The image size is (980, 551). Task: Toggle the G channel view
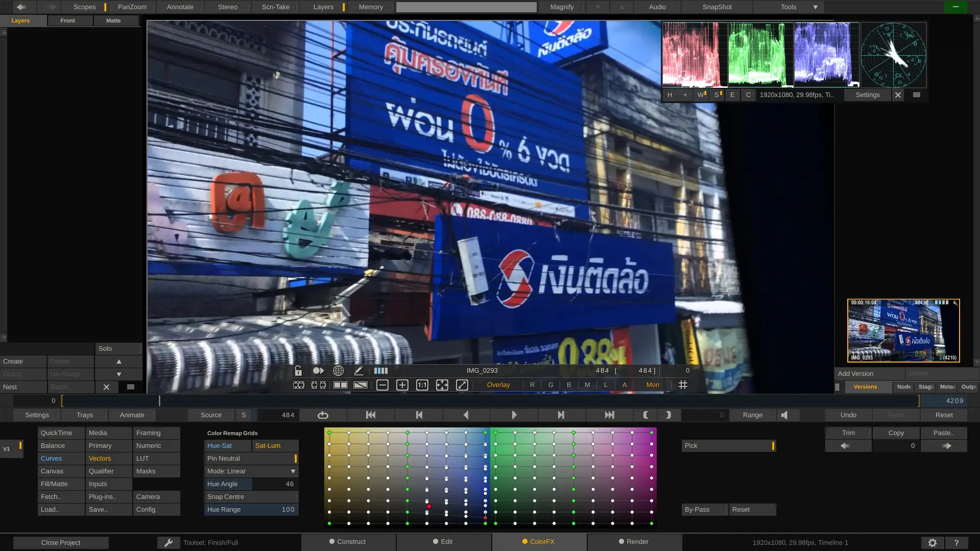click(551, 385)
